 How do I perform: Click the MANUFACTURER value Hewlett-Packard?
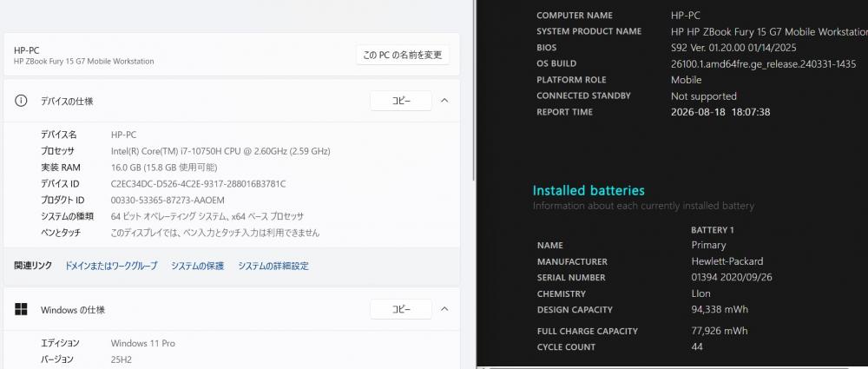727,261
